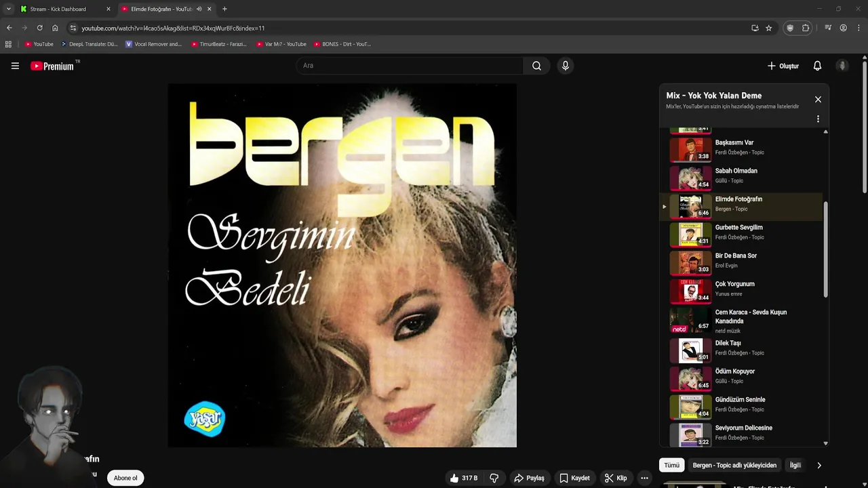This screenshot has width=868, height=488.
Task: Play Çok Yorgunum by Yunus emre
Action: point(743,291)
